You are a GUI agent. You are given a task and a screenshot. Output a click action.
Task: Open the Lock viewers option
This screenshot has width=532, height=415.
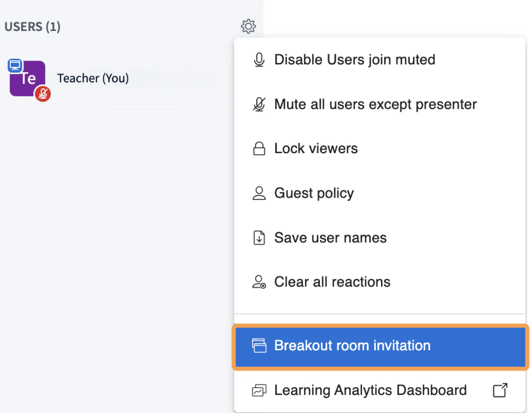(x=316, y=149)
